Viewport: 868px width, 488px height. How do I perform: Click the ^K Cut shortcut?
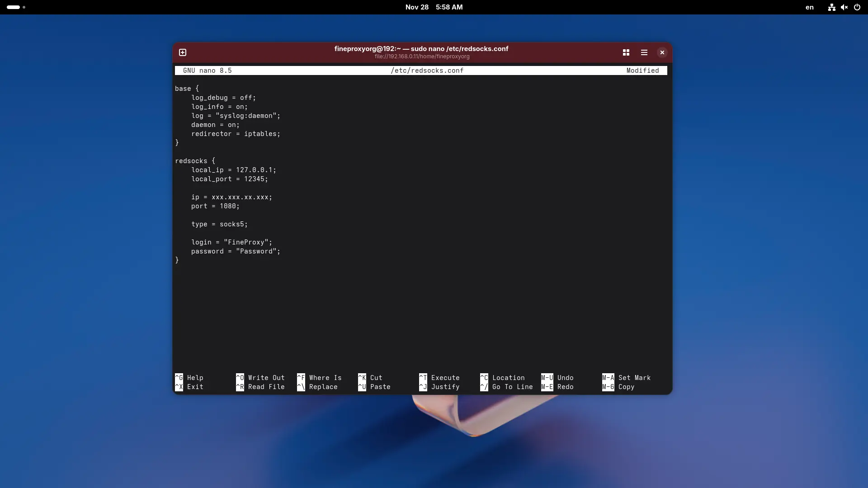pos(370,378)
